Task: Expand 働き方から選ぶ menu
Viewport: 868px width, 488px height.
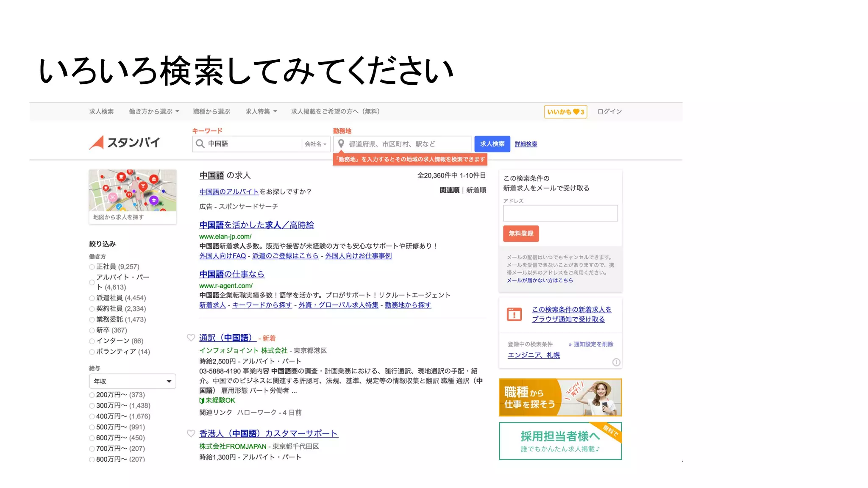Action: point(154,111)
